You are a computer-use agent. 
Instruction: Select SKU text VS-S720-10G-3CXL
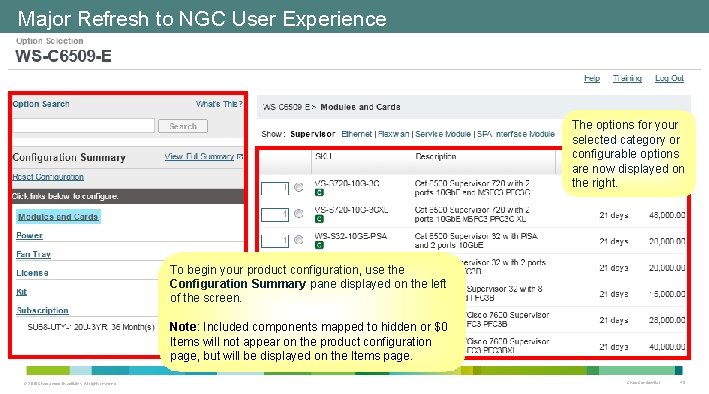[x=351, y=210]
